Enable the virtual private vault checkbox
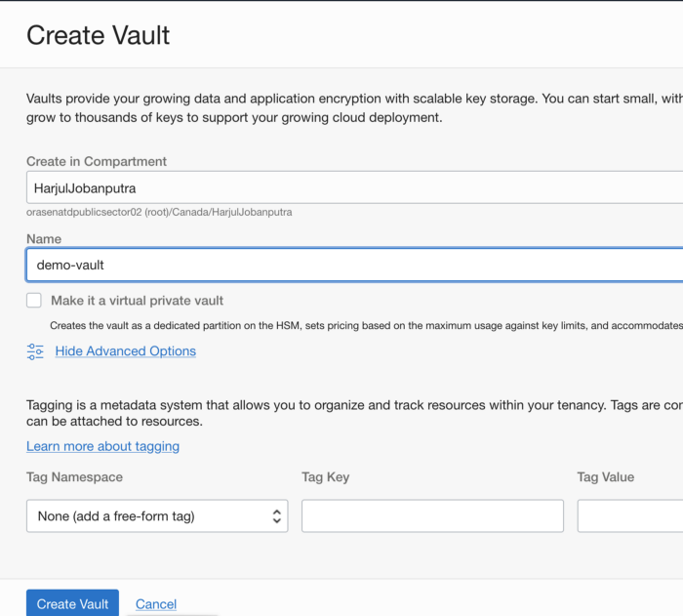The width and height of the screenshot is (683, 616). click(x=34, y=301)
